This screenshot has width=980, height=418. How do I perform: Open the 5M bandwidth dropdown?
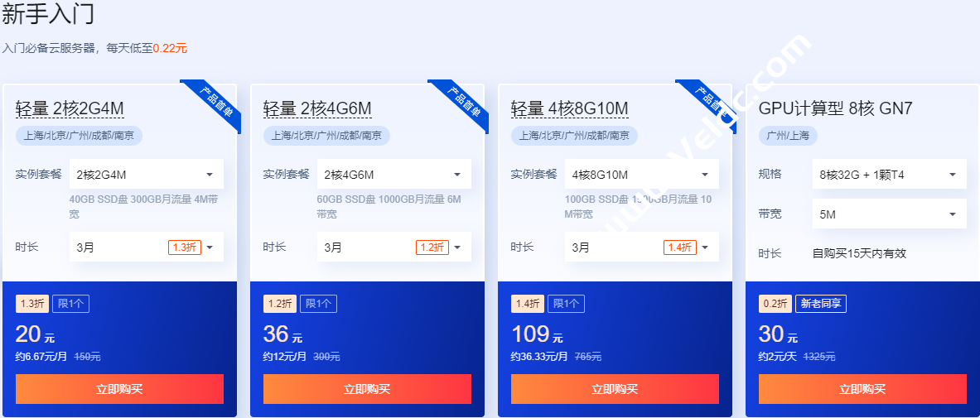pos(890,214)
